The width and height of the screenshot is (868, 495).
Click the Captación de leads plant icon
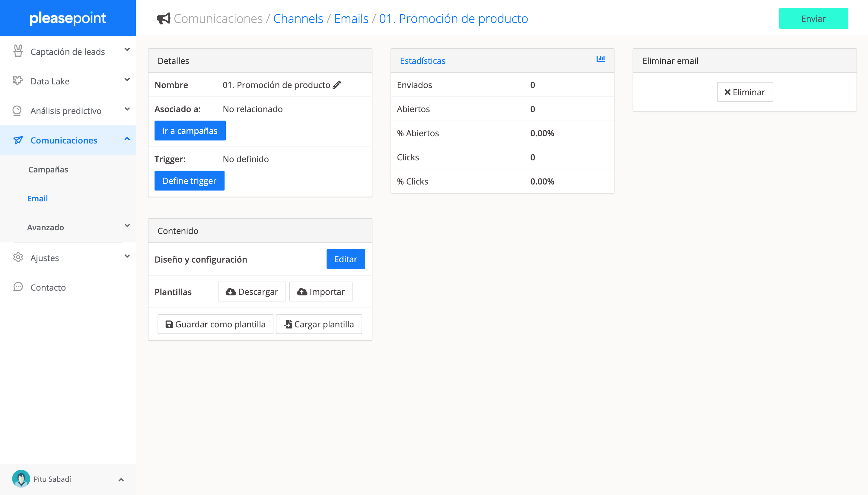tap(18, 51)
